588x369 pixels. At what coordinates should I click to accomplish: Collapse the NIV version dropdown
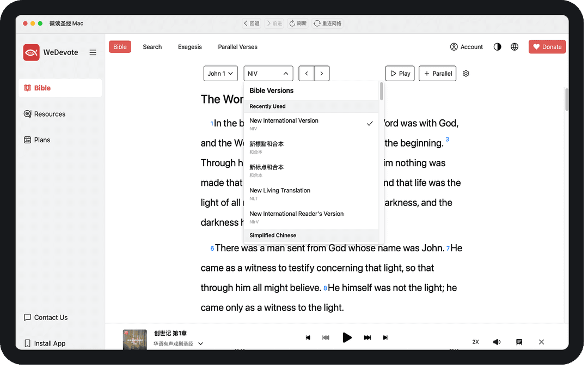[268, 73]
